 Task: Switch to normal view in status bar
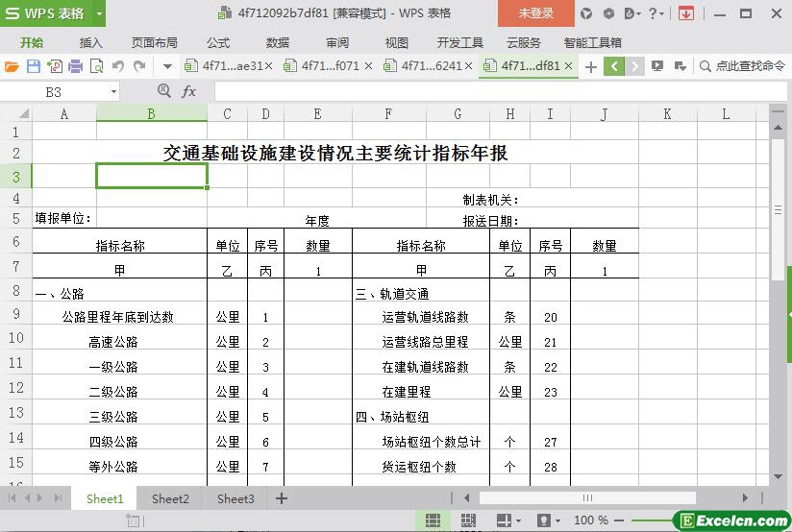(433, 520)
